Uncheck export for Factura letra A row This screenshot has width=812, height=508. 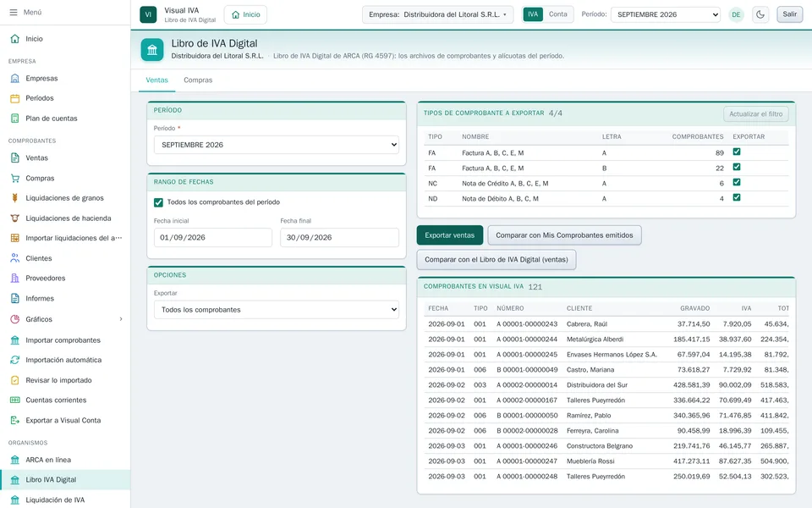tap(737, 152)
